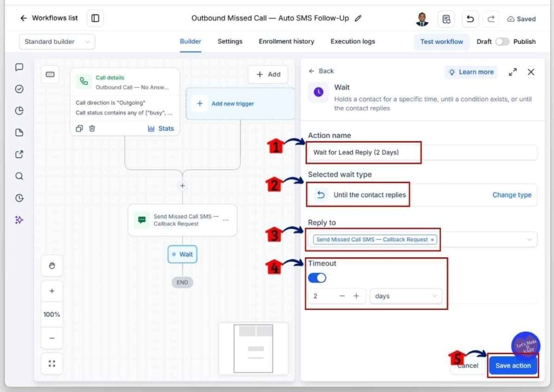Click the Cancel button
The width and height of the screenshot is (554, 392).
point(468,366)
